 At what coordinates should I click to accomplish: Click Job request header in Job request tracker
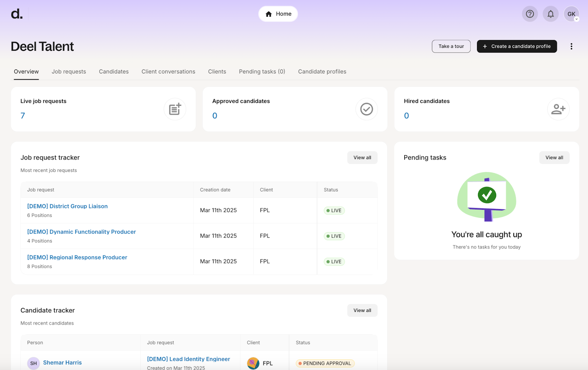click(40, 190)
